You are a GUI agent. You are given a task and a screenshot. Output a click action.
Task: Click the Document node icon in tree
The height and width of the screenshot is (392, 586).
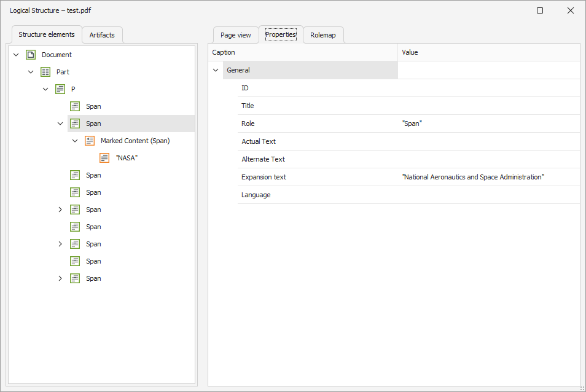coord(31,55)
